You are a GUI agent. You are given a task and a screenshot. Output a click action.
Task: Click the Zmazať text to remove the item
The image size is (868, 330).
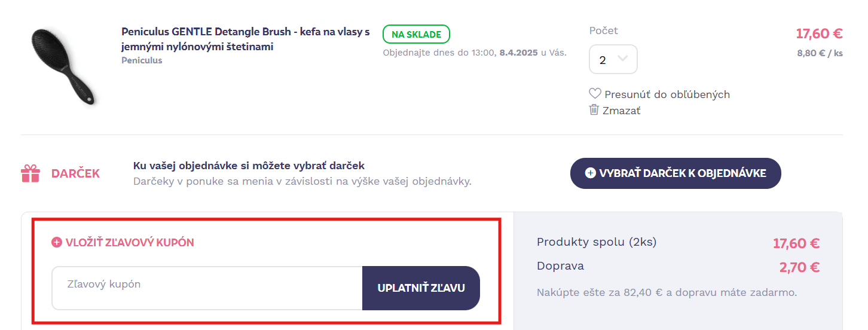tap(621, 110)
